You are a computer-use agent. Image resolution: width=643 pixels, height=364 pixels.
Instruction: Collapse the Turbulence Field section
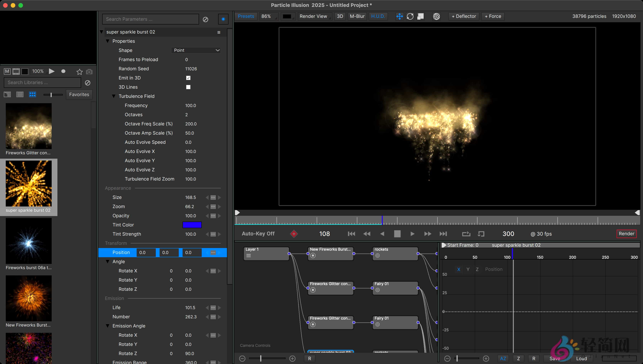click(x=114, y=96)
